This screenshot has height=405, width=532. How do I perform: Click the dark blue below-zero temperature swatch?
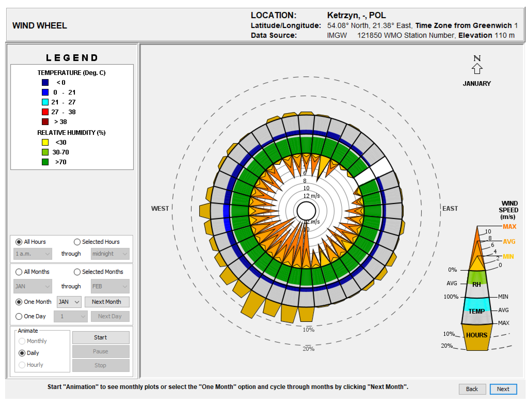(45, 82)
